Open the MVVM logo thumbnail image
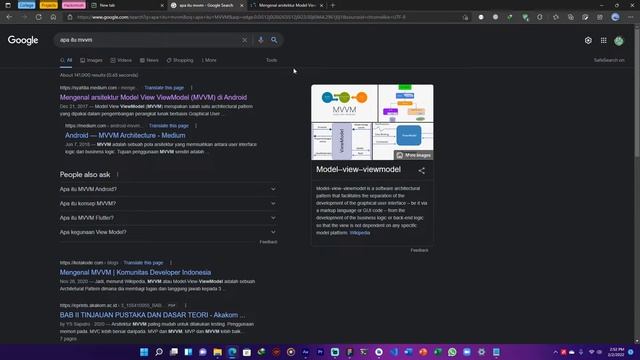 pos(344,103)
